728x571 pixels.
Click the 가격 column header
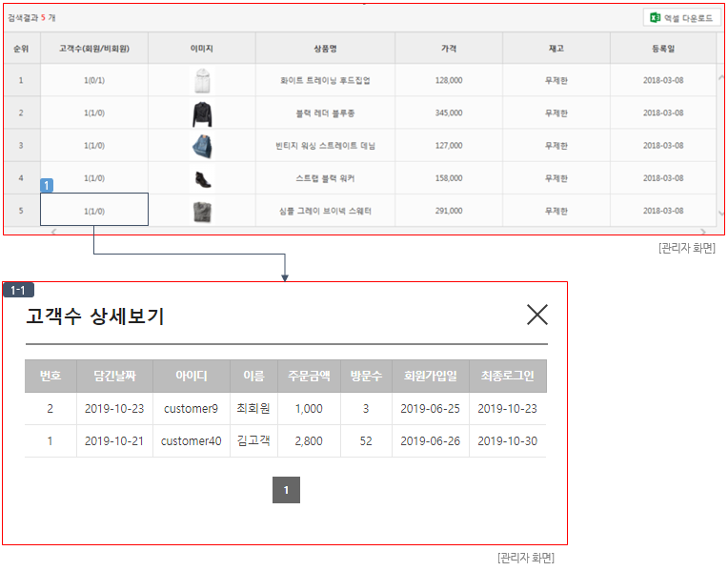449,49
